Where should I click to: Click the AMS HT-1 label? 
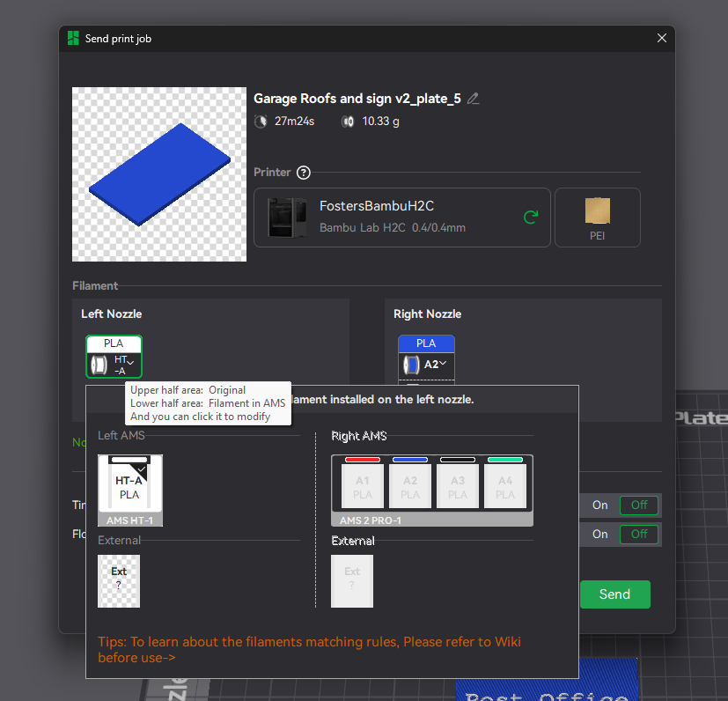[129, 520]
